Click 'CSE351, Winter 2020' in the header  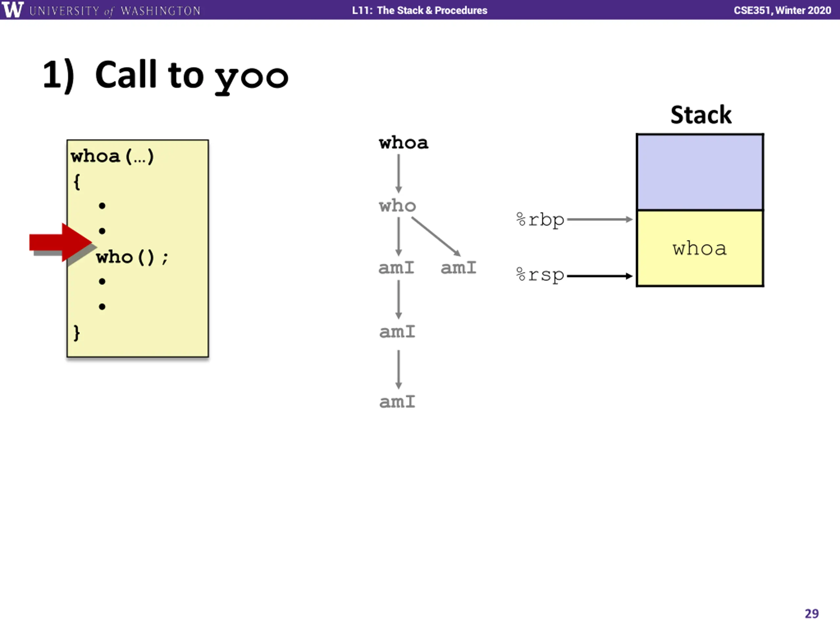(x=782, y=10)
